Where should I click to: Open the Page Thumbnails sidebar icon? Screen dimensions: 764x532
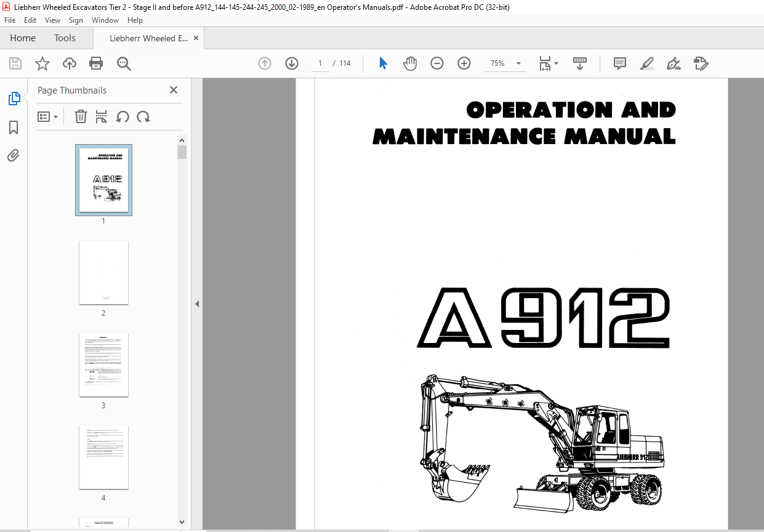[14, 99]
